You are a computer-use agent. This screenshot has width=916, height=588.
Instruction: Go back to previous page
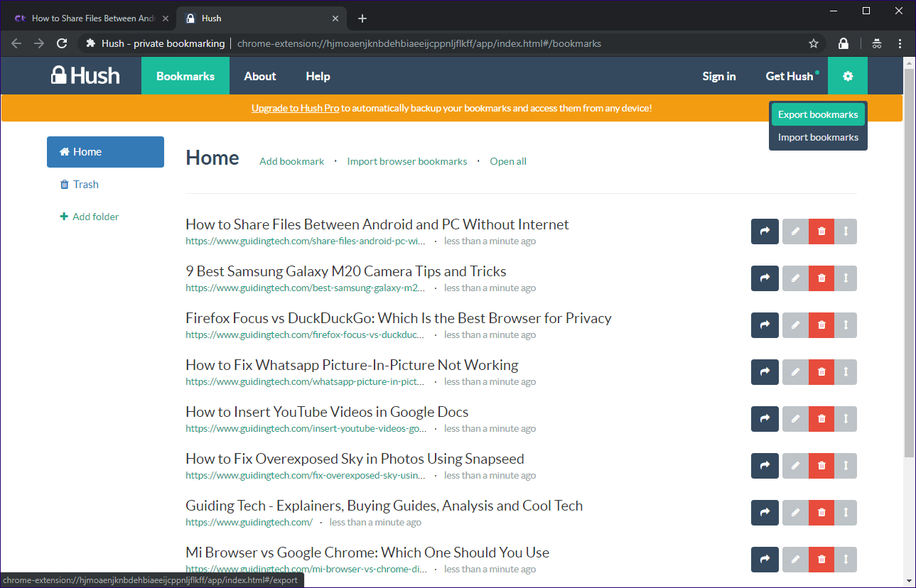(x=16, y=43)
